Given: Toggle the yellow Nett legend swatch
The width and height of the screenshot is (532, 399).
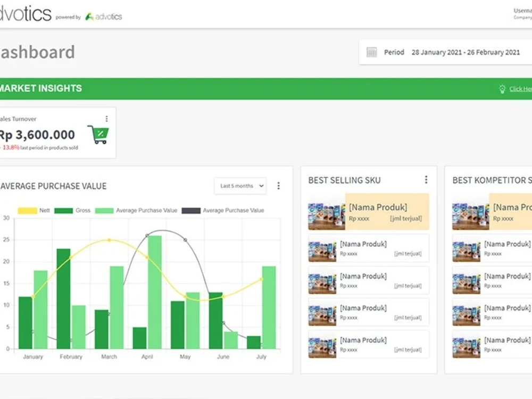Looking at the screenshot, I should [27, 211].
